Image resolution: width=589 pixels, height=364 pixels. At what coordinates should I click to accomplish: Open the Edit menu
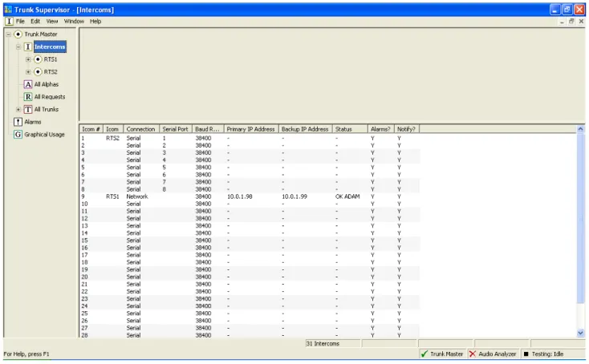pyautogui.click(x=35, y=22)
